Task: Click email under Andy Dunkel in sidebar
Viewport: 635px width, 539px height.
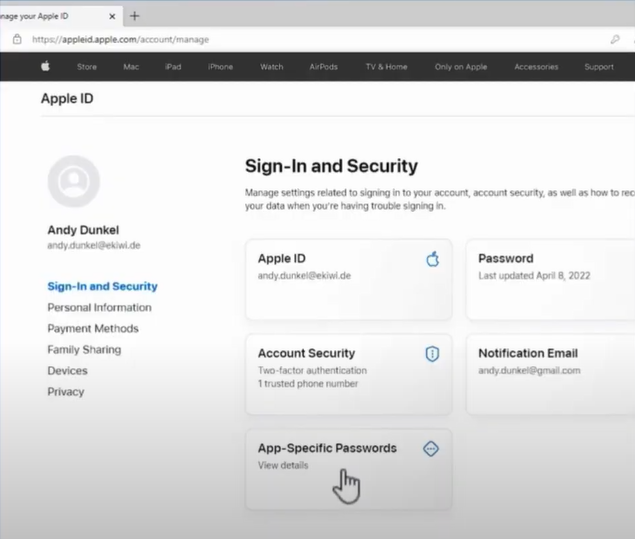Action: click(x=94, y=245)
